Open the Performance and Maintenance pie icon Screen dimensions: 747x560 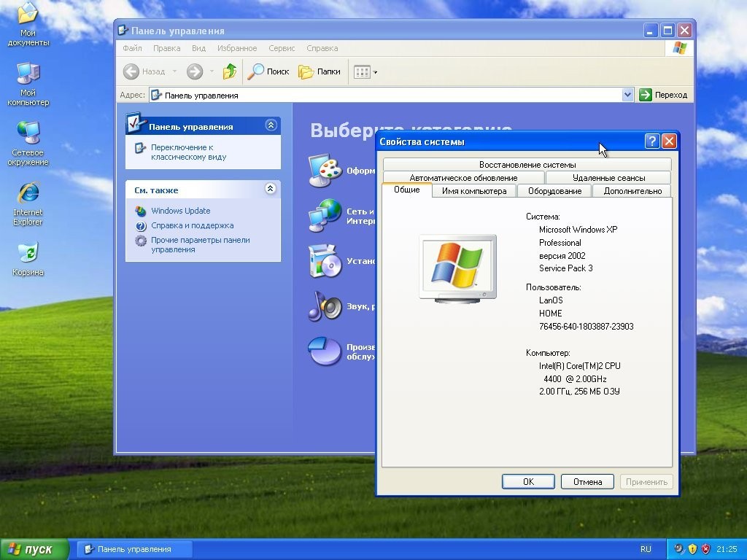[x=325, y=351]
